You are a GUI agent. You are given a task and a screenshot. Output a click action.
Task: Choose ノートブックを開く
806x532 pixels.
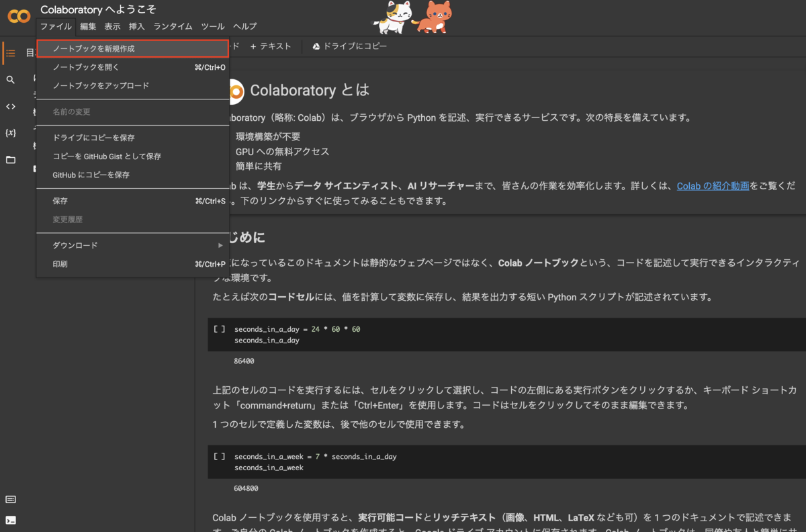click(x=133, y=67)
